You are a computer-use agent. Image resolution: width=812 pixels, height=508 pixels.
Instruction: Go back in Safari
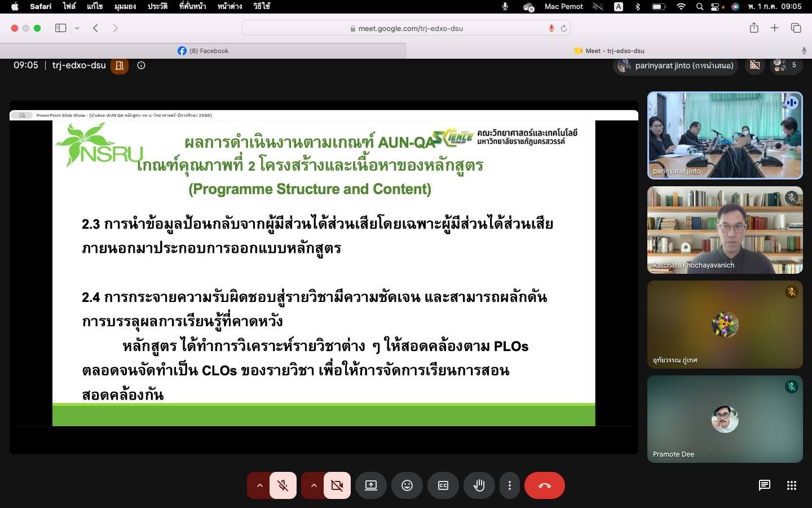[x=95, y=28]
